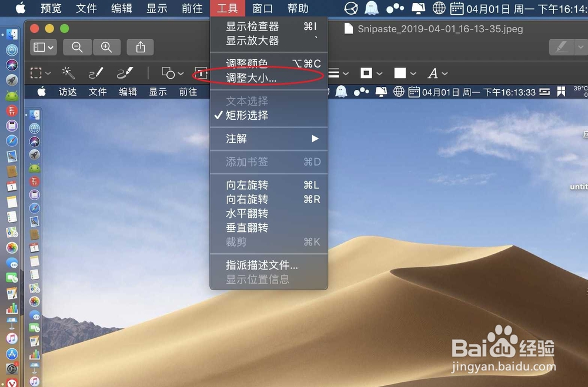Click the Zoom Out magnifier icon
This screenshot has width=588, height=387.
(x=77, y=46)
